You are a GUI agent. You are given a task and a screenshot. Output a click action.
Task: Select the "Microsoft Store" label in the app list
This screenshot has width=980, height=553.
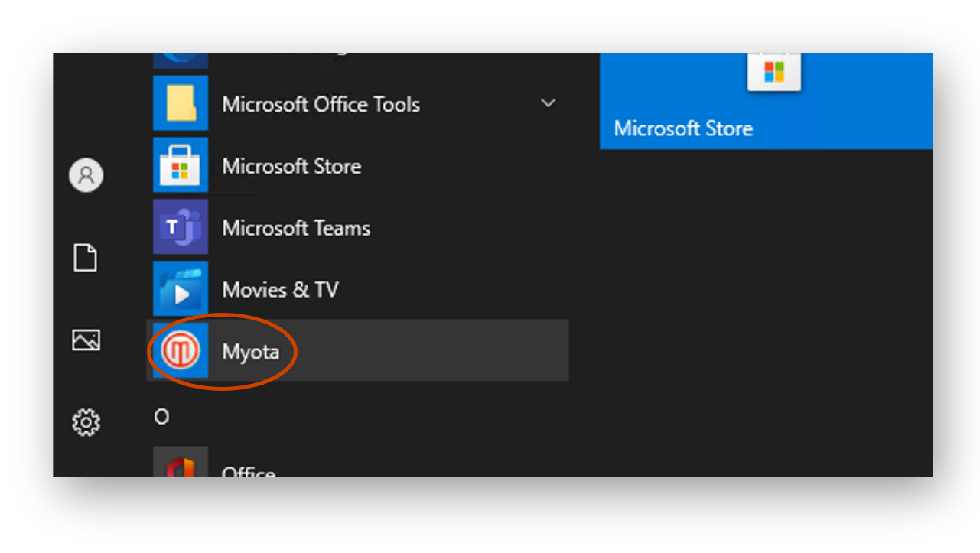pyautogui.click(x=291, y=166)
